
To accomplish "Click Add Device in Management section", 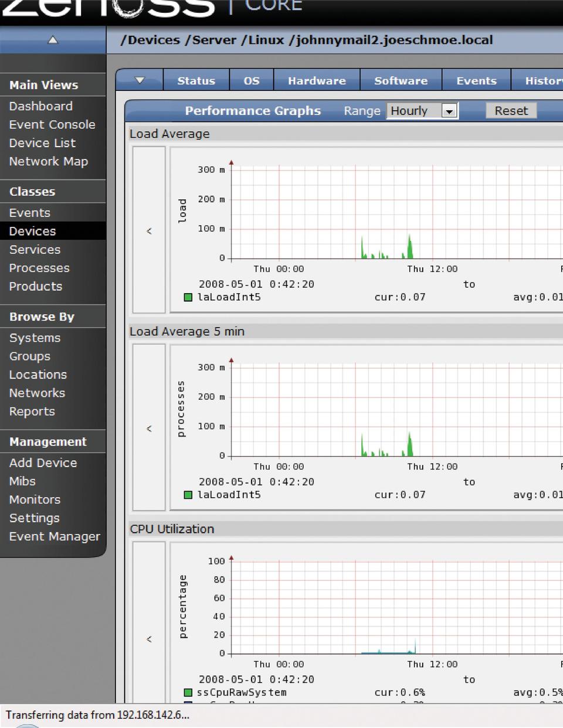I will click(43, 462).
